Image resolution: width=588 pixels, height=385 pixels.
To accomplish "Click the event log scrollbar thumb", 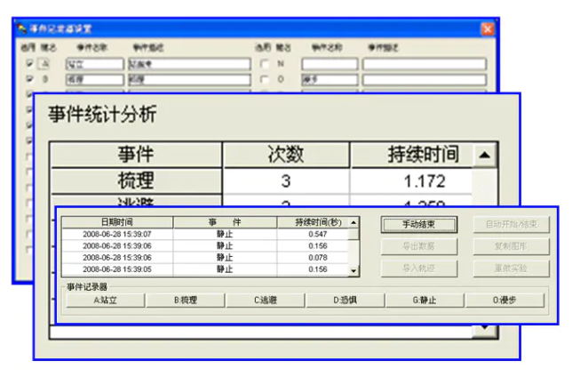I will click(x=354, y=234).
